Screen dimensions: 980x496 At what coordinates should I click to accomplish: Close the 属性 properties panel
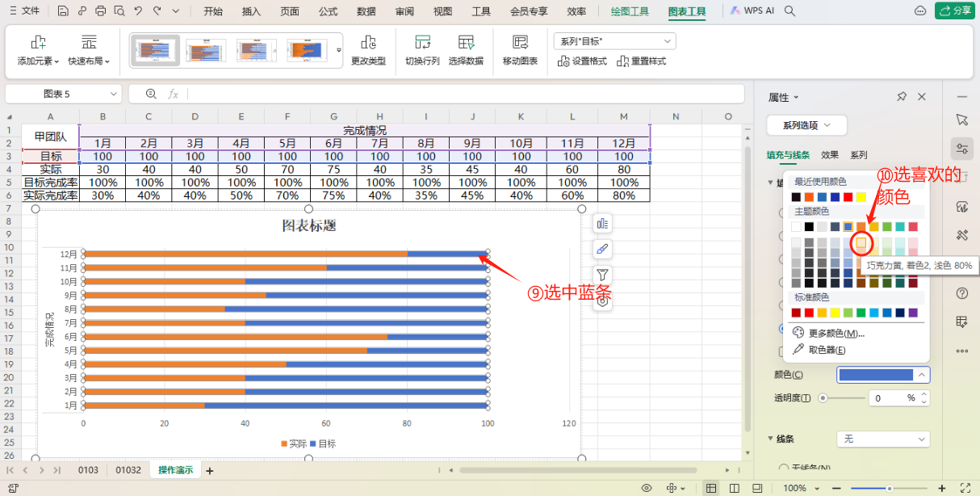pyautogui.click(x=922, y=97)
